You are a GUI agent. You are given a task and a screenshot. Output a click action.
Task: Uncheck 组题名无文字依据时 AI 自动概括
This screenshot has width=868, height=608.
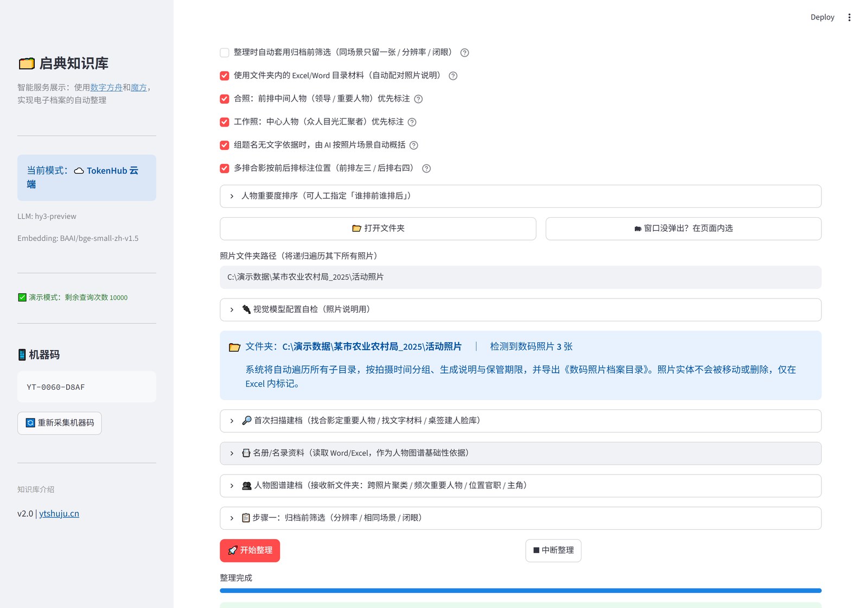pos(225,145)
